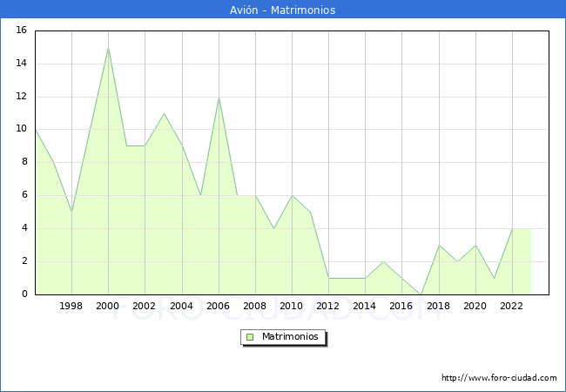The width and height of the screenshot is (566, 392).
Task: Open the foro-ciudad.com URL text
Action: click(x=499, y=377)
